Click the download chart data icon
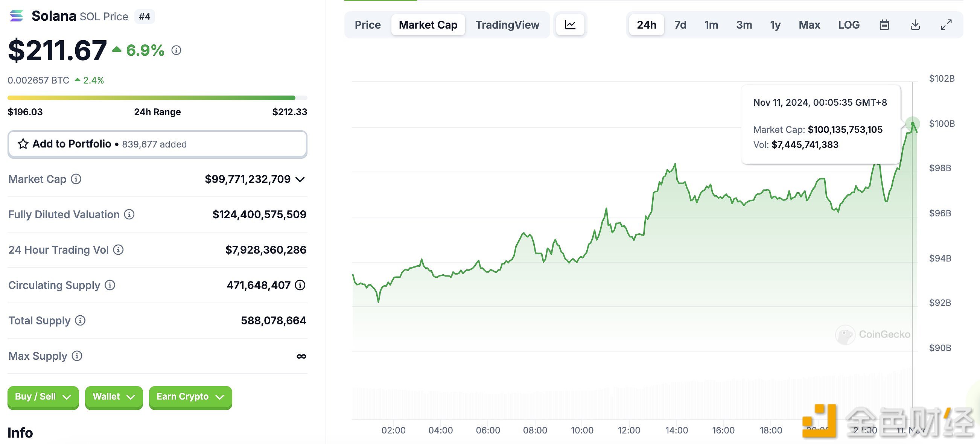The image size is (980, 444). 915,25
